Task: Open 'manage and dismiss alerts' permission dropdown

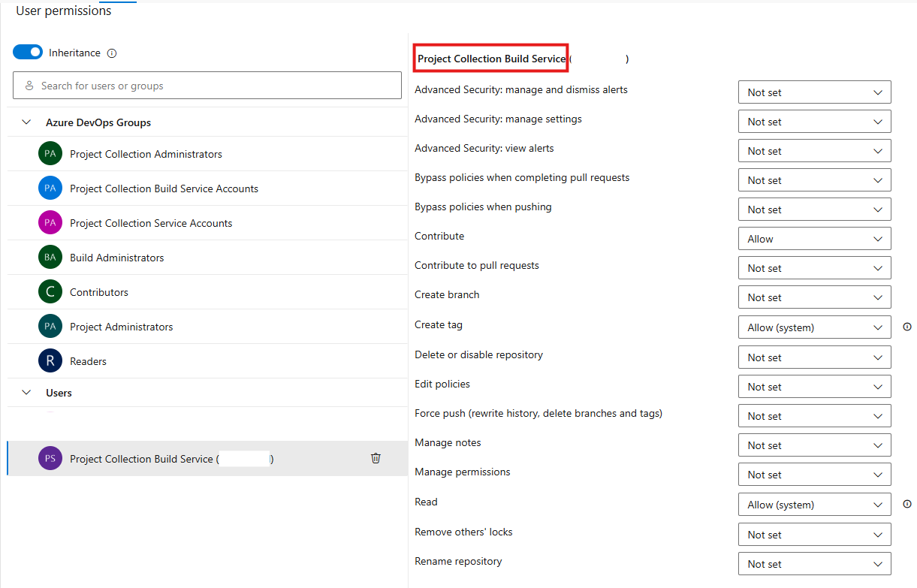Action: click(x=815, y=92)
